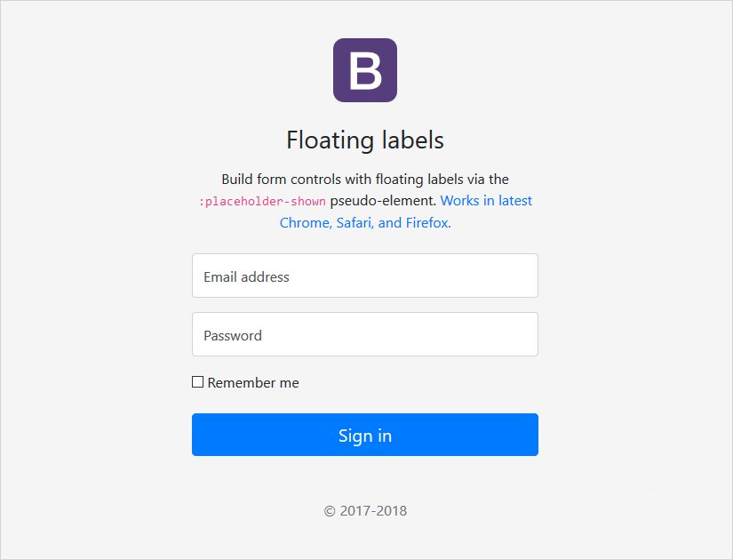The image size is (733, 560).
Task: Click the white B letter in logo
Action: [x=365, y=72]
